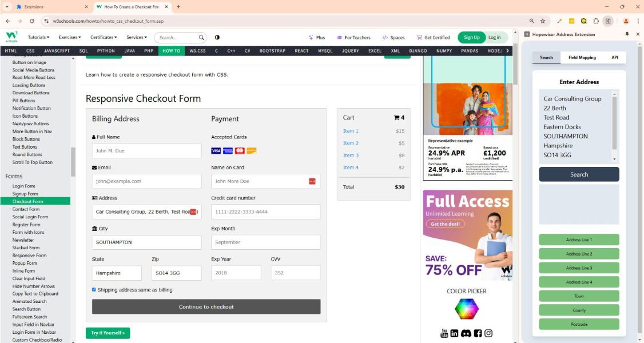Viewport: 644px width, 343px height.
Task: Bookmark this page with the star icon
Action: click(543, 21)
